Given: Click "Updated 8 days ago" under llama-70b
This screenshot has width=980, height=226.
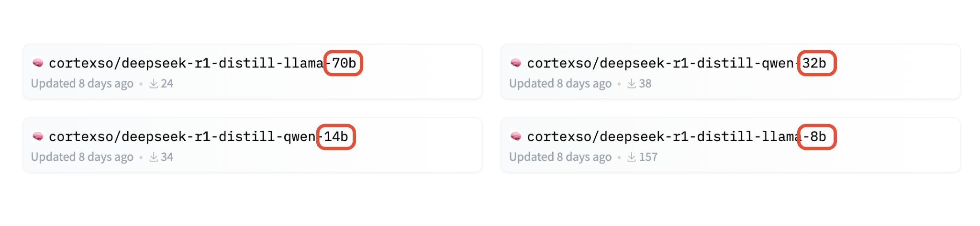Looking at the screenshot, I should 82,84.
